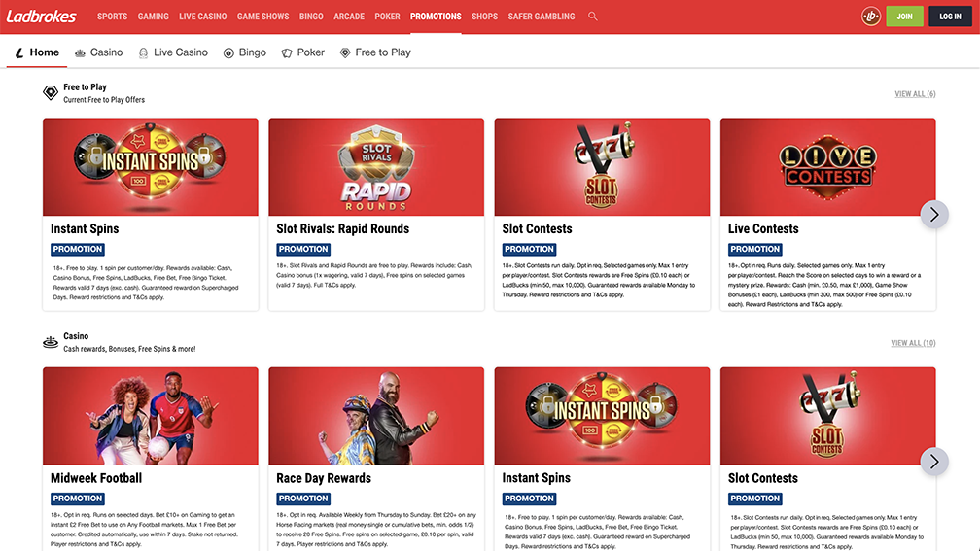Open the Midweek Football image

(151, 416)
